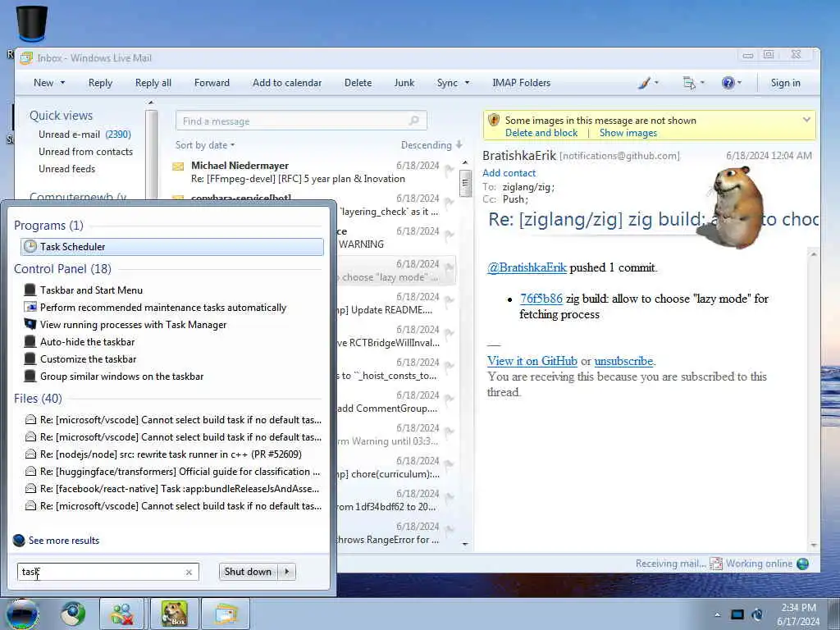This screenshot has width=840, height=630.
Task: Flag the Michael Niedermayer message
Action: tap(450, 171)
